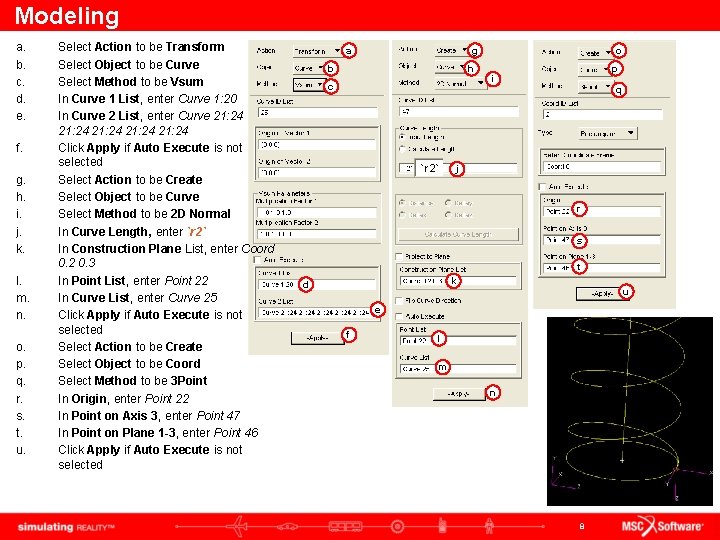Image resolution: width=720 pixels, height=540 pixels.
Task: Open the Method dropdown showing Vsum
Action: (309, 85)
